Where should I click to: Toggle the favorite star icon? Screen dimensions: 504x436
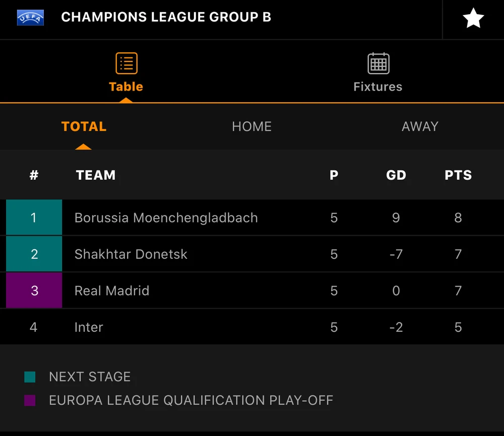coord(473,19)
